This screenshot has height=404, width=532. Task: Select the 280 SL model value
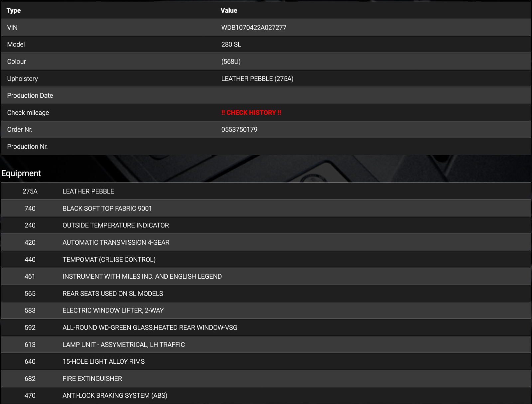click(x=231, y=45)
